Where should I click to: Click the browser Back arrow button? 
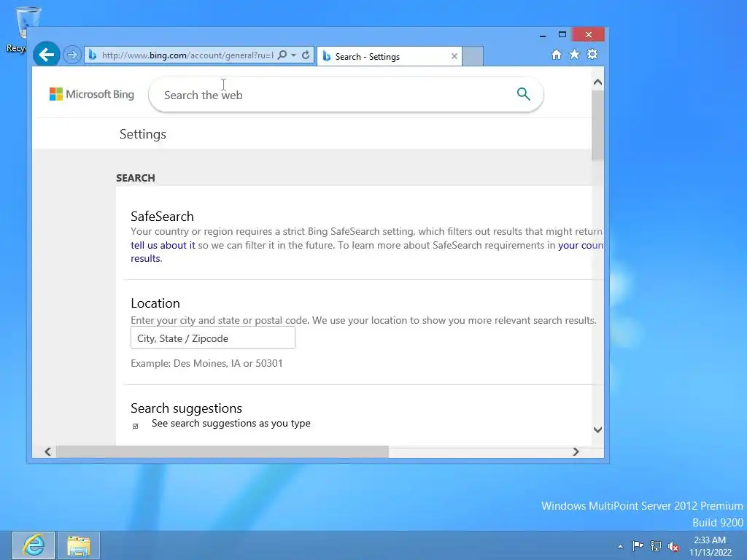(46, 55)
